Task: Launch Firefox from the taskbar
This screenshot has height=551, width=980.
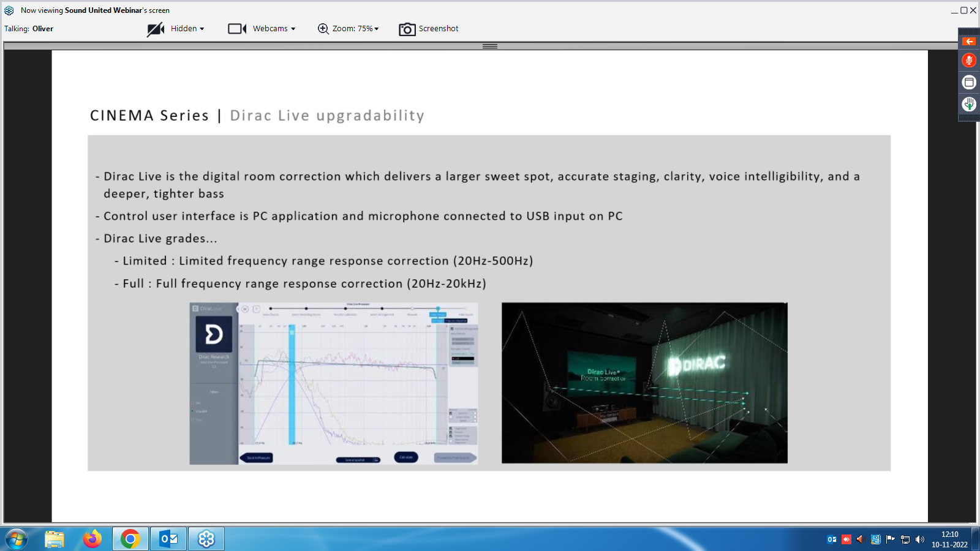Action: point(92,539)
